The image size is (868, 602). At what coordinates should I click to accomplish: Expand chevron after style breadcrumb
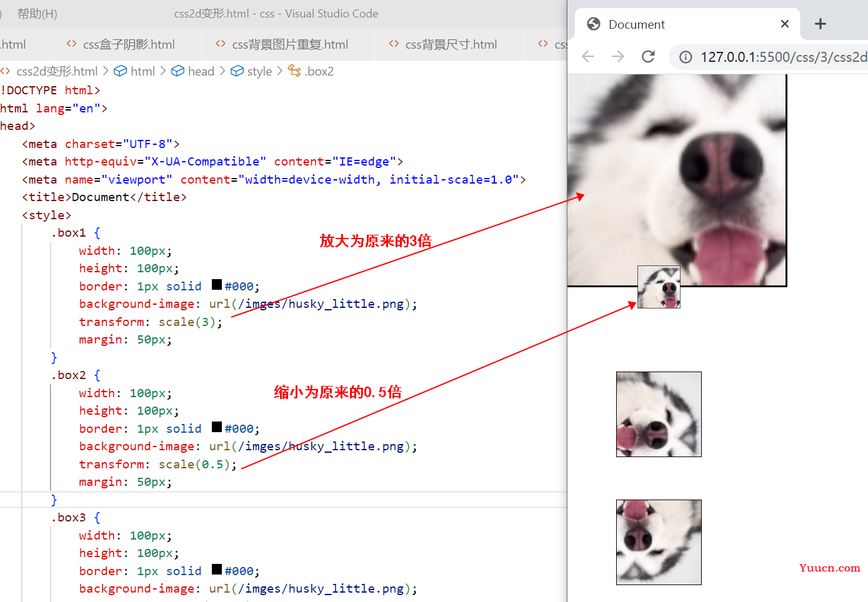click(279, 71)
